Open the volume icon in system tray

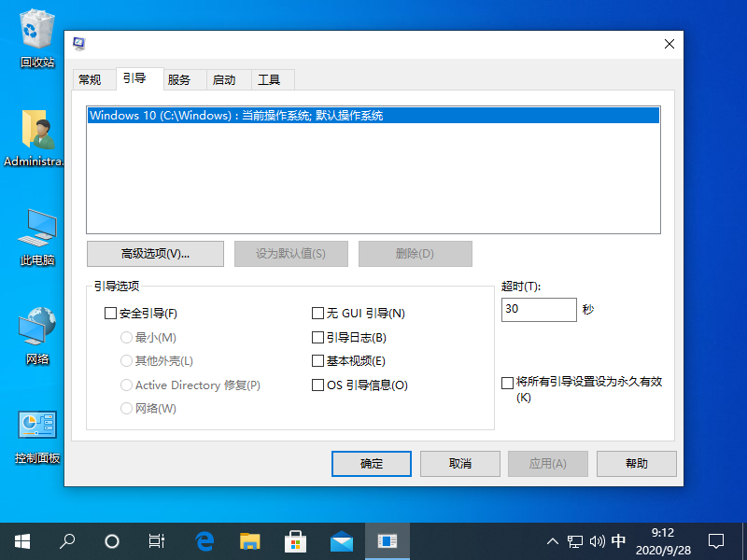point(598,540)
